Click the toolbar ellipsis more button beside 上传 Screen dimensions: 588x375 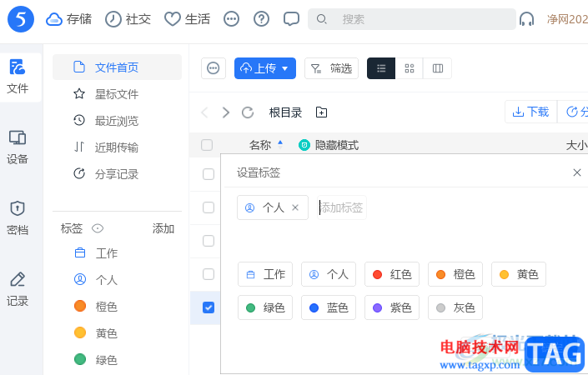214,68
